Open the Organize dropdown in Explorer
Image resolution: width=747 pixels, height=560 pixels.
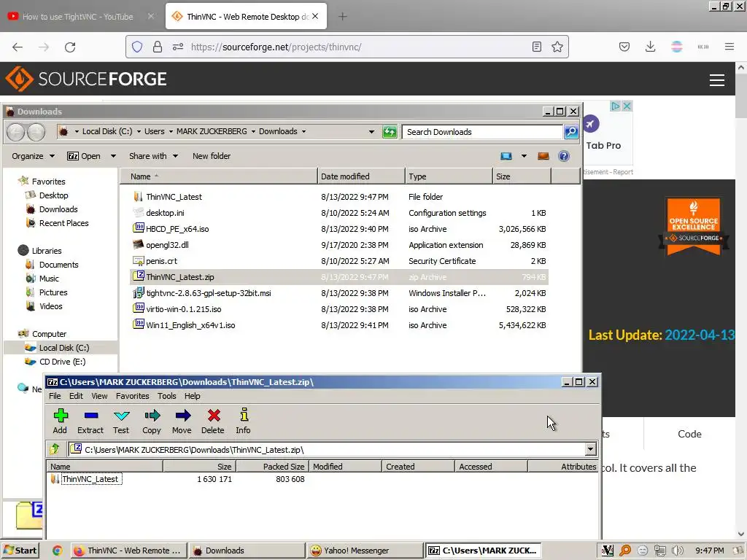point(33,156)
